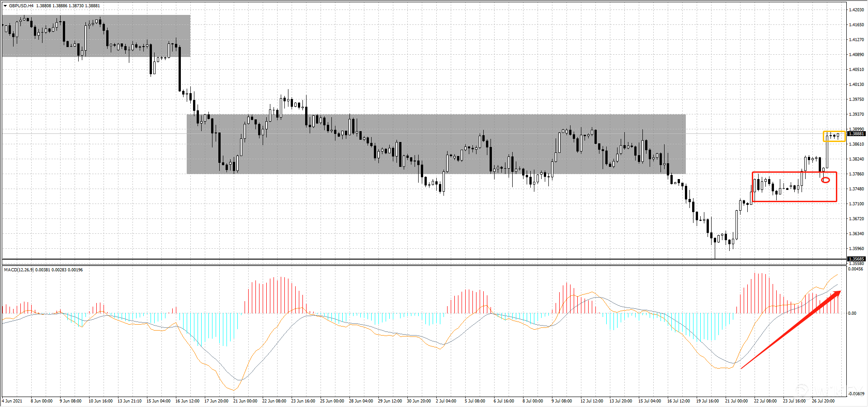This screenshot has width=868, height=407.
Task: Click the current price label 1.38881
Action: (x=856, y=134)
